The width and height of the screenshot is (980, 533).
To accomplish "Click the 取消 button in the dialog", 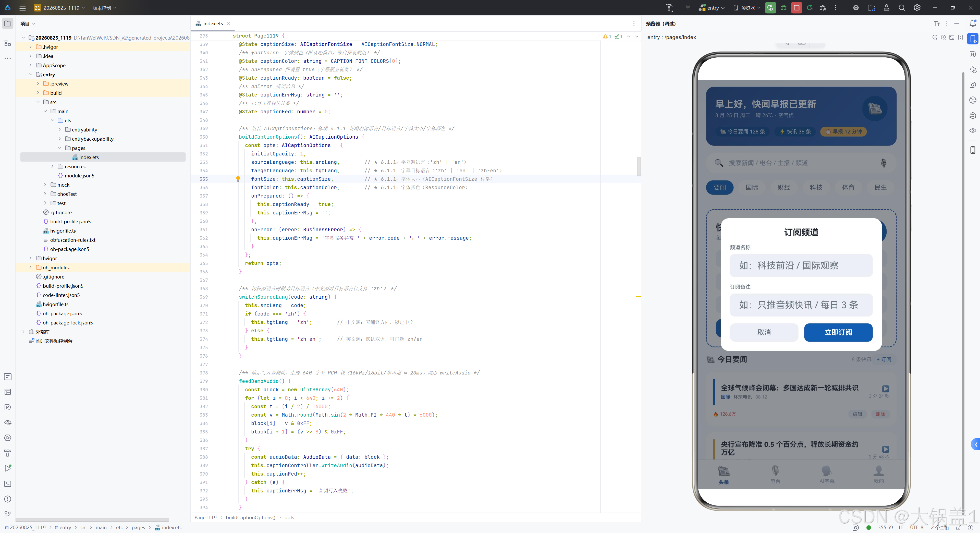I will click(764, 332).
